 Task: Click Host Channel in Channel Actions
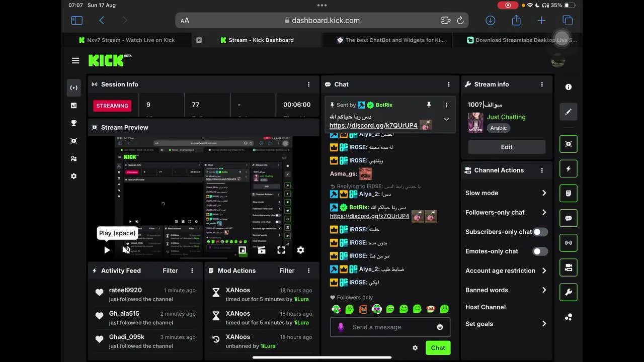pyautogui.click(x=486, y=307)
